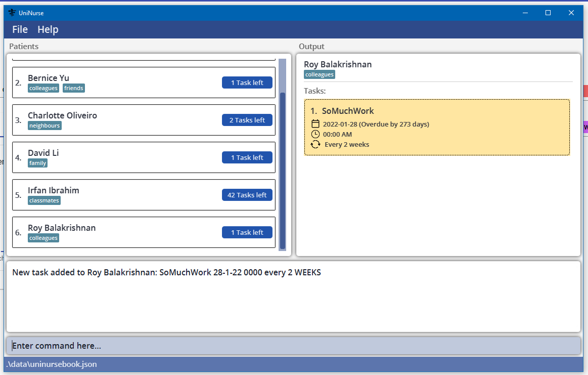The image size is (588, 375).
Task: Click David Li's 1 Task left badge
Action: (247, 157)
